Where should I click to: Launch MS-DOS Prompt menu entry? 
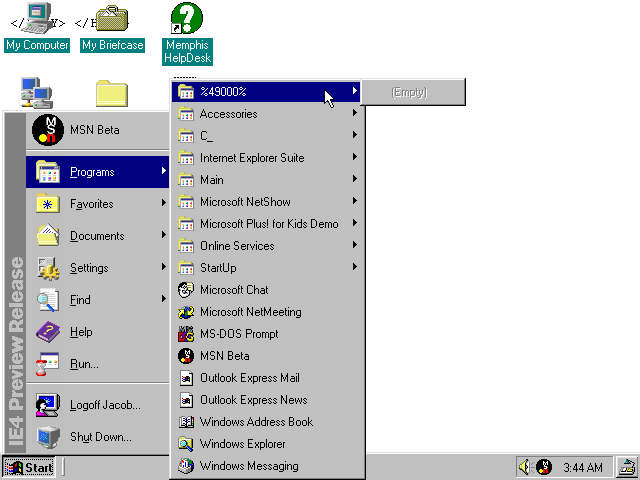267,334
